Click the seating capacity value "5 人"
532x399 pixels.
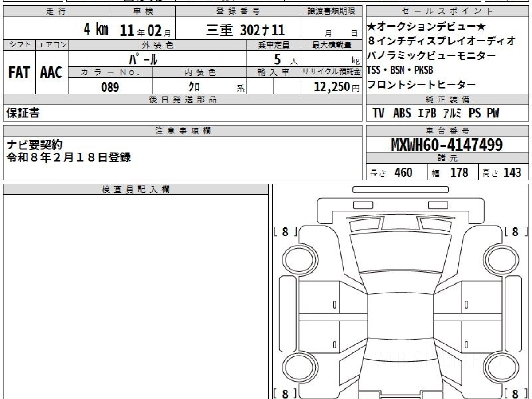285,59
